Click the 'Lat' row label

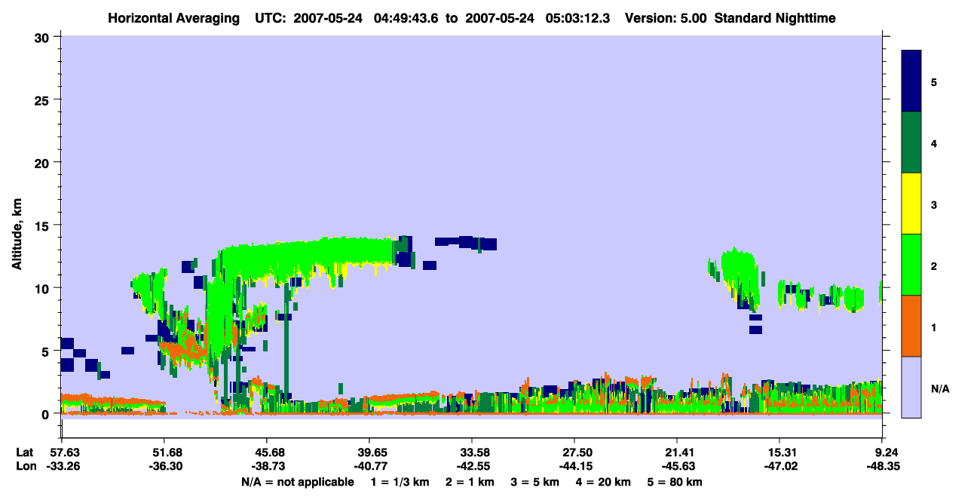[x=25, y=452]
